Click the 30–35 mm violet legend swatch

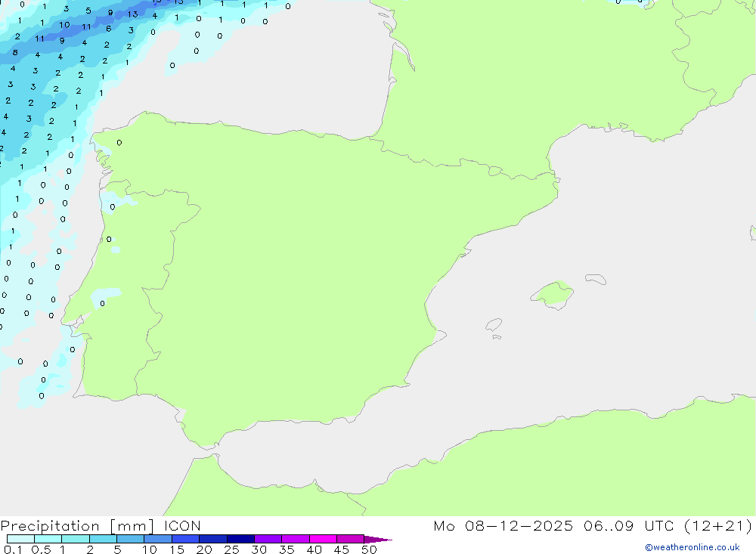point(268,539)
